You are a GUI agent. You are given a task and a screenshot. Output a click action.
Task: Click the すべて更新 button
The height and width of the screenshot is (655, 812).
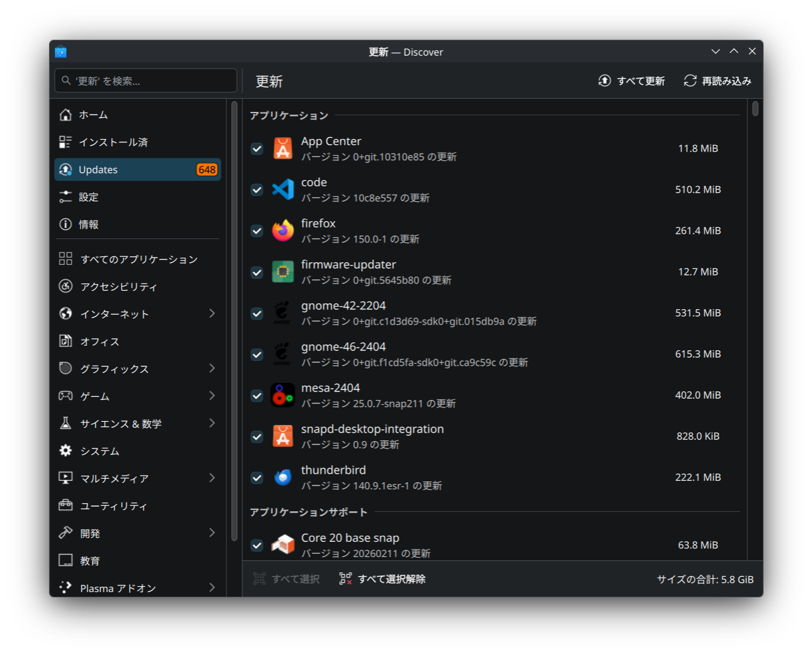[632, 81]
